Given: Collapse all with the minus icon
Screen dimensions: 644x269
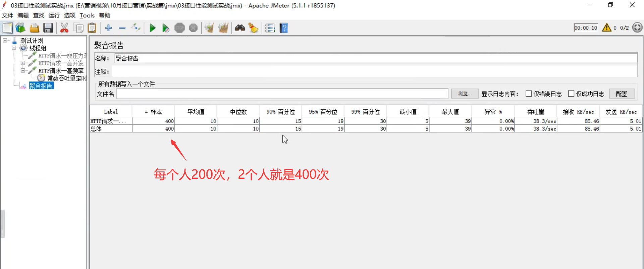Looking at the screenshot, I should 122,28.
